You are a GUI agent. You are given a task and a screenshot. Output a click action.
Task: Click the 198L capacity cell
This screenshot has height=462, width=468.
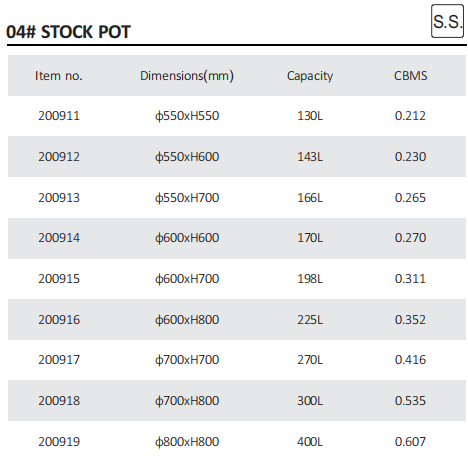pos(310,279)
